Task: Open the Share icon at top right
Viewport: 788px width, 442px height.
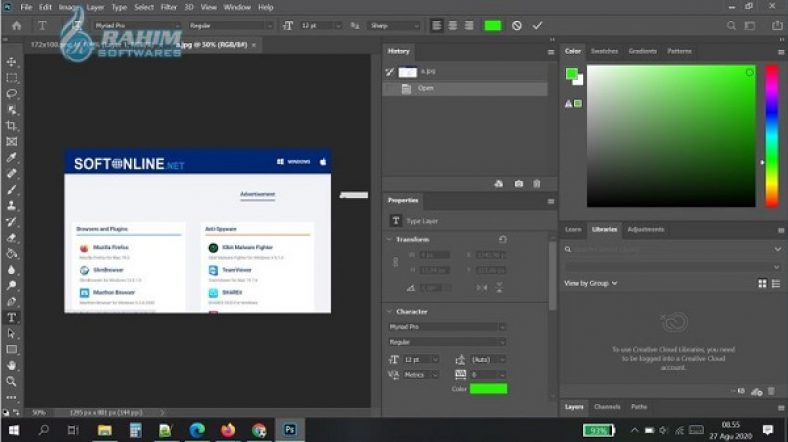Action: [x=777, y=26]
